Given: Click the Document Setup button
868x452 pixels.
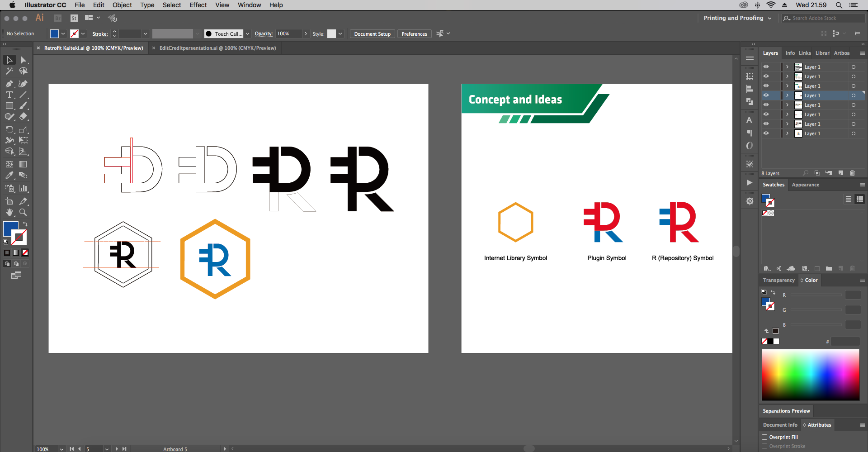Looking at the screenshot, I should click(x=372, y=34).
